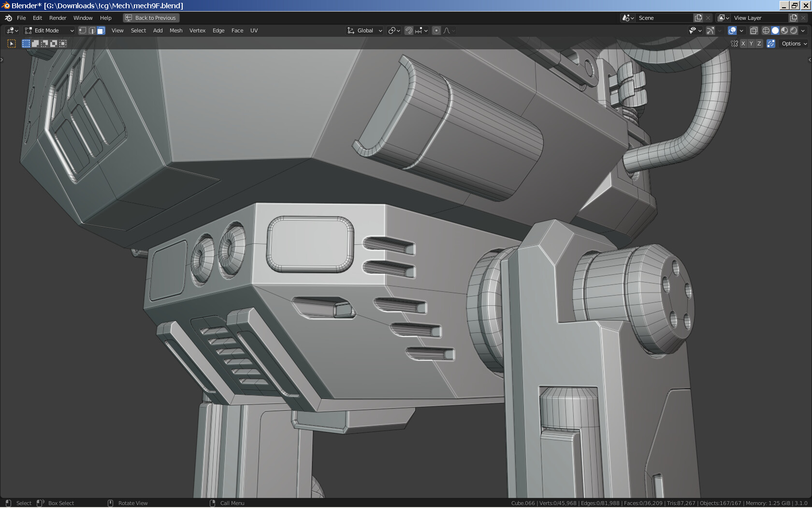Toggle proportional editing
This screenshot has height=508, width=812.
coord(436,30)
